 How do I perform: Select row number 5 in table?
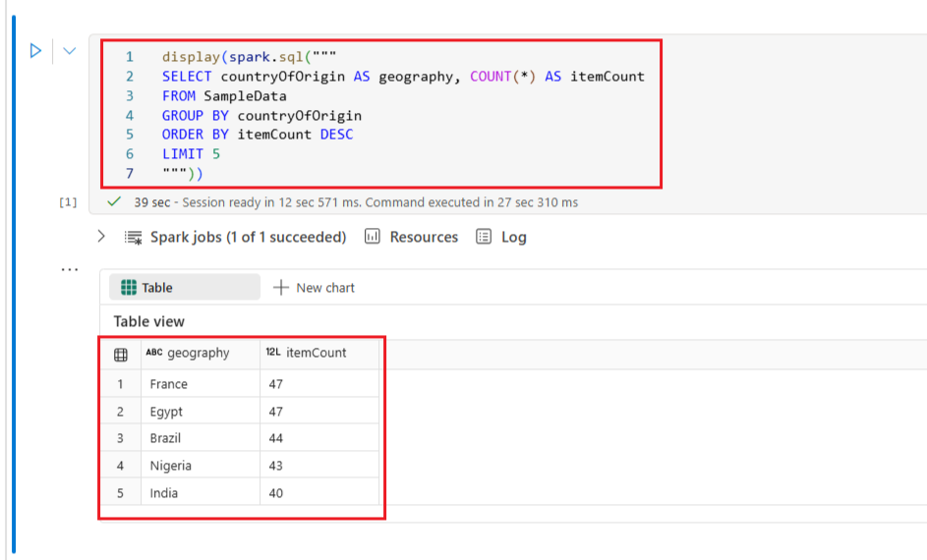(x=120, y=492)
